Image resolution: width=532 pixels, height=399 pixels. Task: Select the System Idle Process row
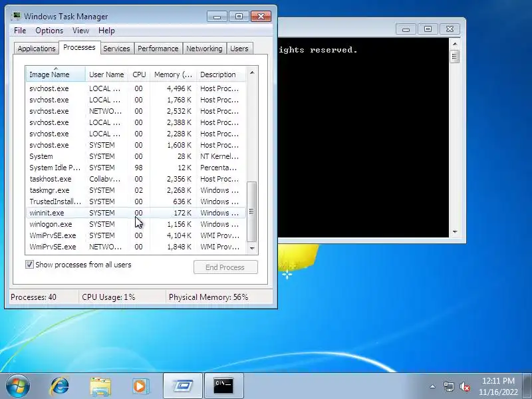[136, 168]
